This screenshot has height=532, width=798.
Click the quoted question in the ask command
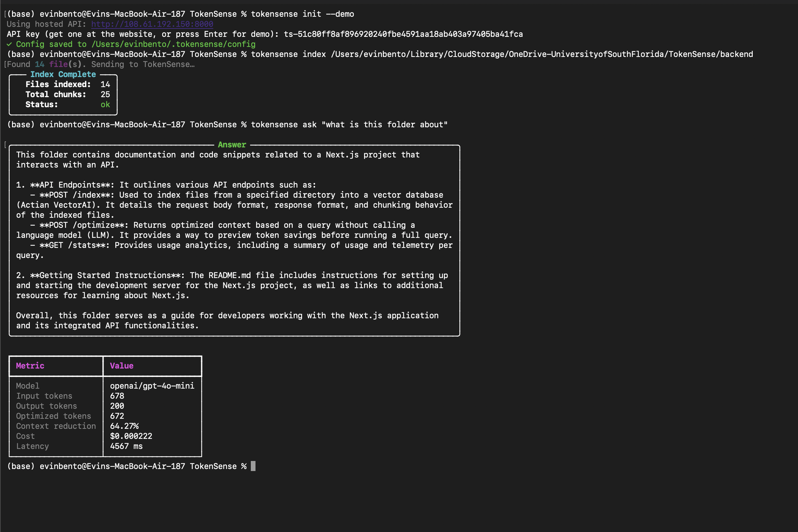(x=384, y=125)
